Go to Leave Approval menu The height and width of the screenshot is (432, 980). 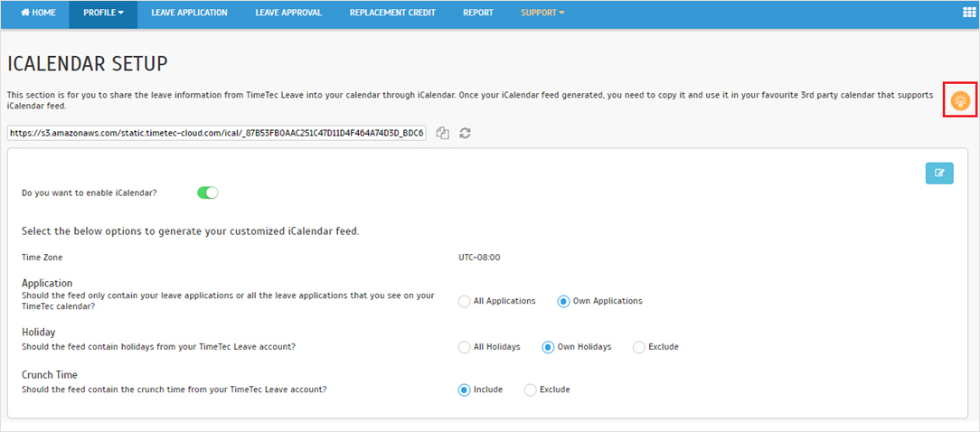pyautogui.click(x=288, y=13)
